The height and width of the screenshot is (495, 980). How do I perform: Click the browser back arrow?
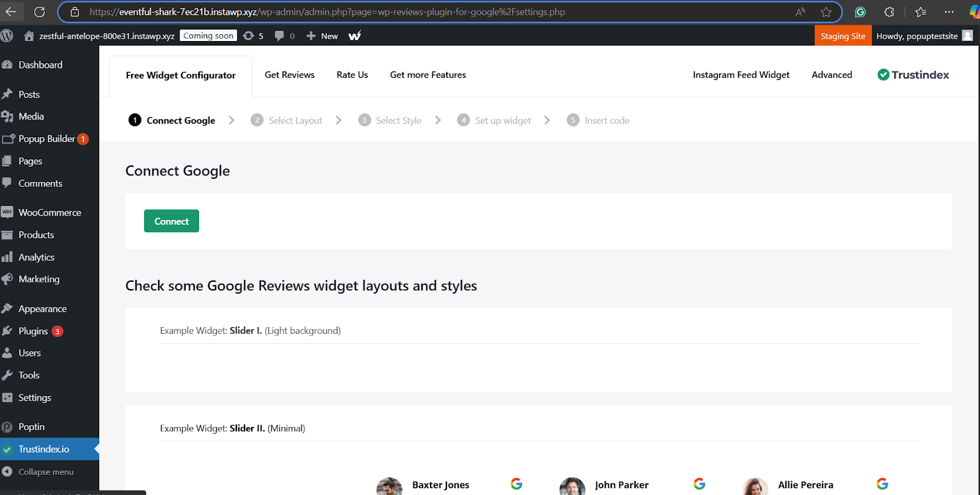11,12
